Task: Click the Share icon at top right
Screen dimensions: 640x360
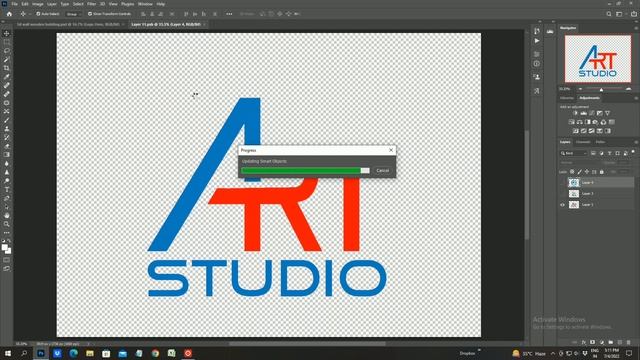Action: point(633,14)
